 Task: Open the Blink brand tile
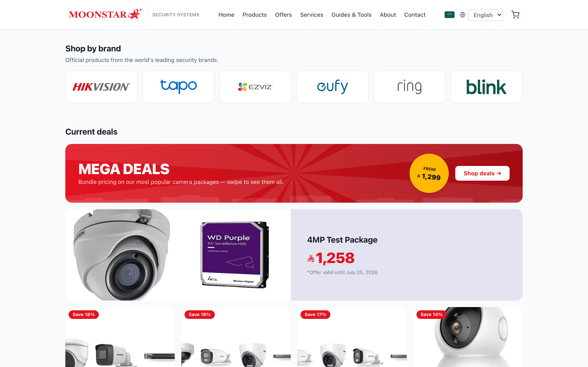click(487, 87)
